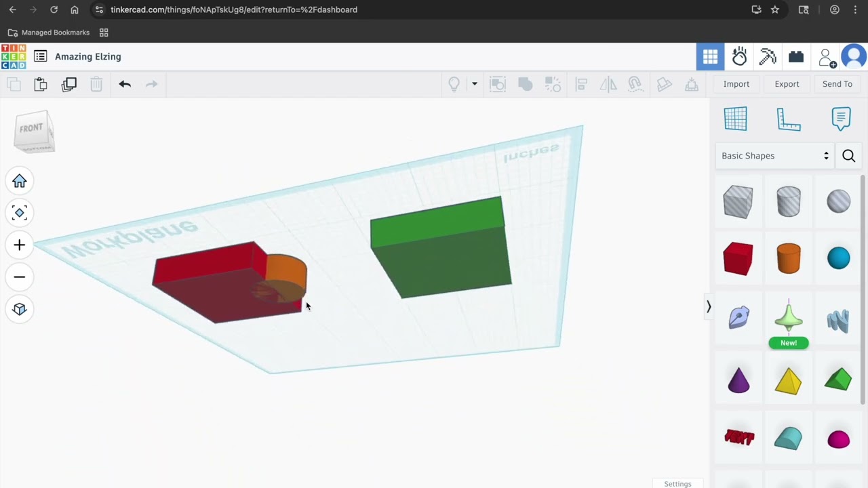Pick the orange Cylinder shape
Image resolution: width=868 pixels, height=488 pixels.
point(788,258)
